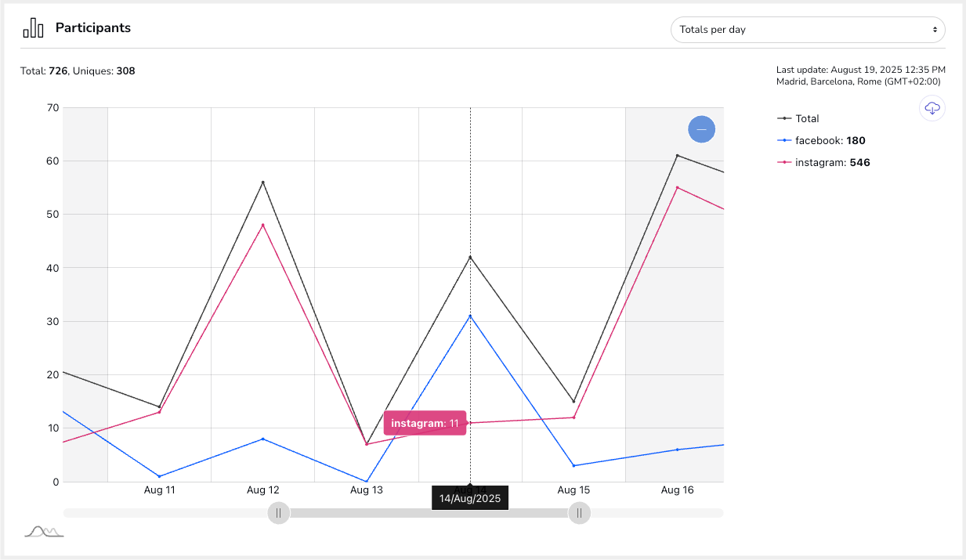The width and height of the screenshot is (966, 560).
Task: Open the 'Totals per day' dropdown
Action: coord(808,30)
